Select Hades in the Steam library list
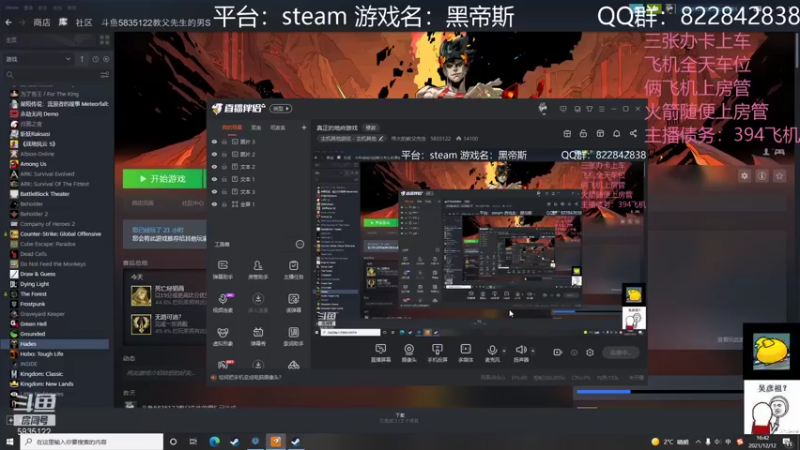800x450 pixels. click(56, 344)
